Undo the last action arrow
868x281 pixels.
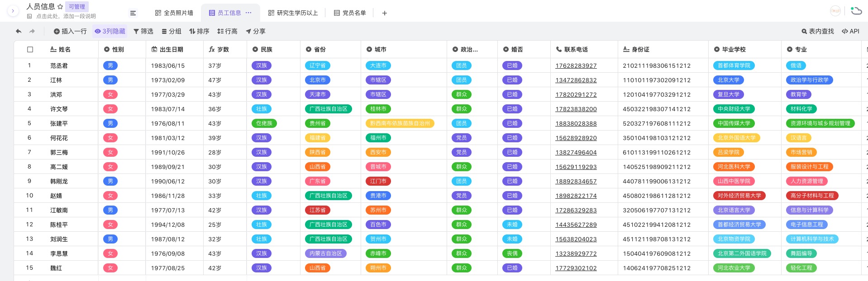(x=19, y=31)
